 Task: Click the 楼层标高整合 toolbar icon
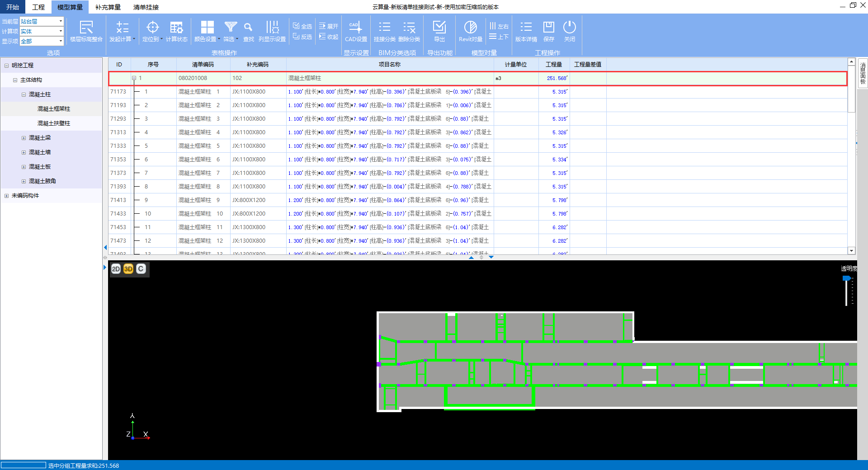86,31
